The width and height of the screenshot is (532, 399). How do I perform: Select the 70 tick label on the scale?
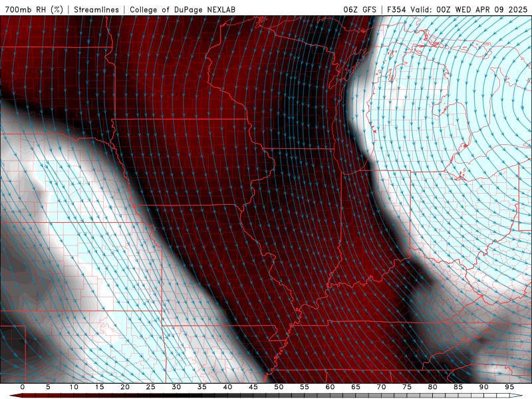[381, 387]
